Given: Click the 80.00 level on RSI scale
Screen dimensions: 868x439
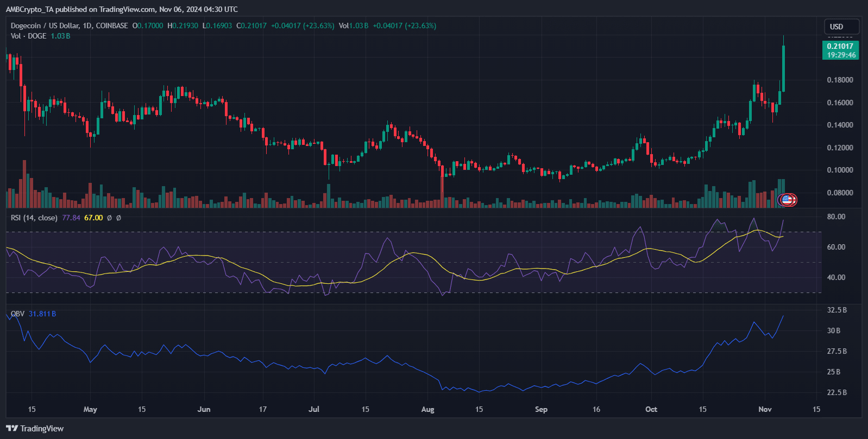Looking at the screenshot, I should [836, 217].
